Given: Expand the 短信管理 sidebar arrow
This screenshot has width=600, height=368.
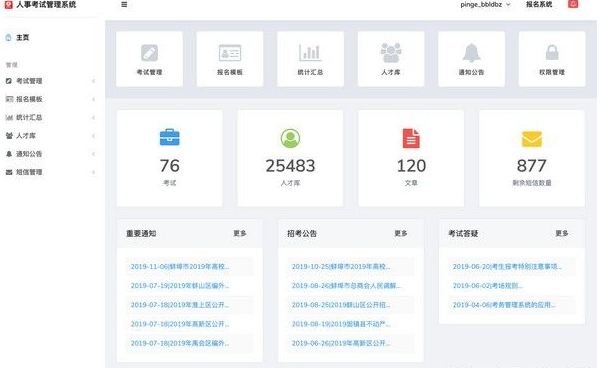Looking at the screenshot, I should coord(93,172).
